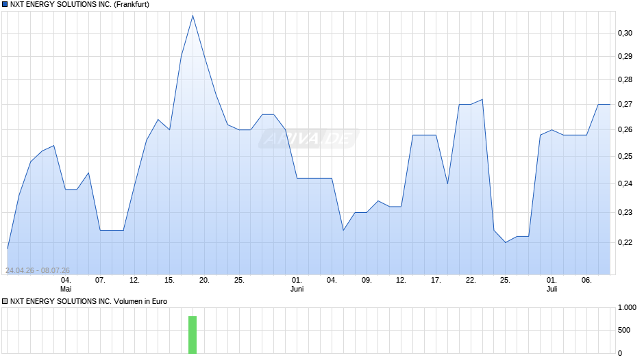
Task: Click the 0,28 price axis label
Action: pos(625,79)
